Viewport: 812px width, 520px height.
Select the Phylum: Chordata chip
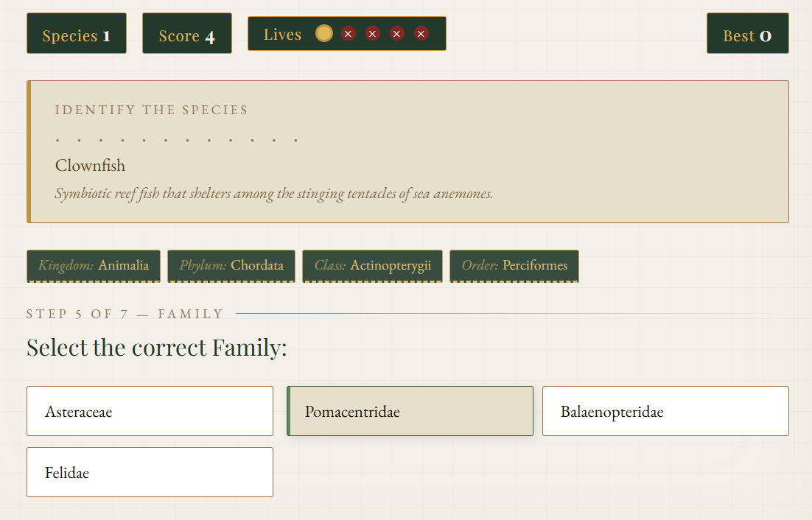pyautogui.click(x=231, y=266)
